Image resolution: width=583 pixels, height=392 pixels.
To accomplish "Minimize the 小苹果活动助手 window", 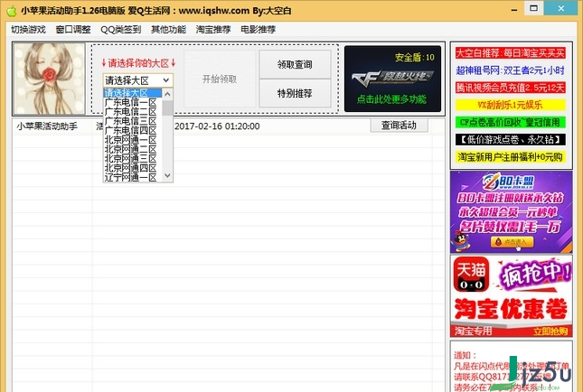I will [x=514, y=10].
